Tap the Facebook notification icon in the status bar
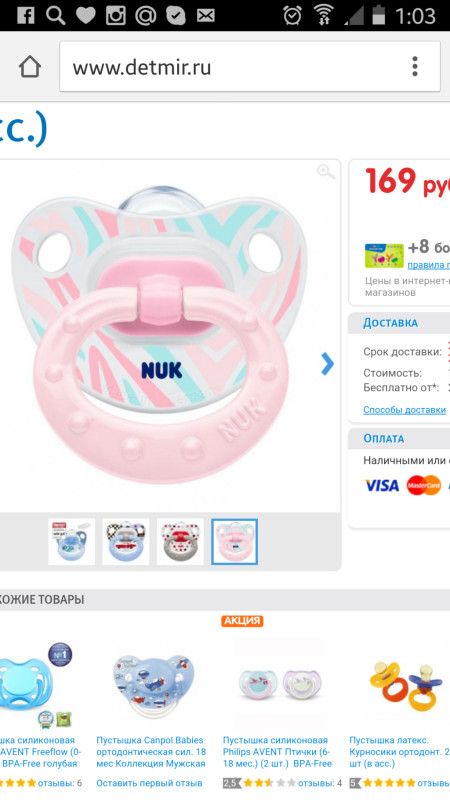Screen dimensions: 450x800 click(26, 16)
